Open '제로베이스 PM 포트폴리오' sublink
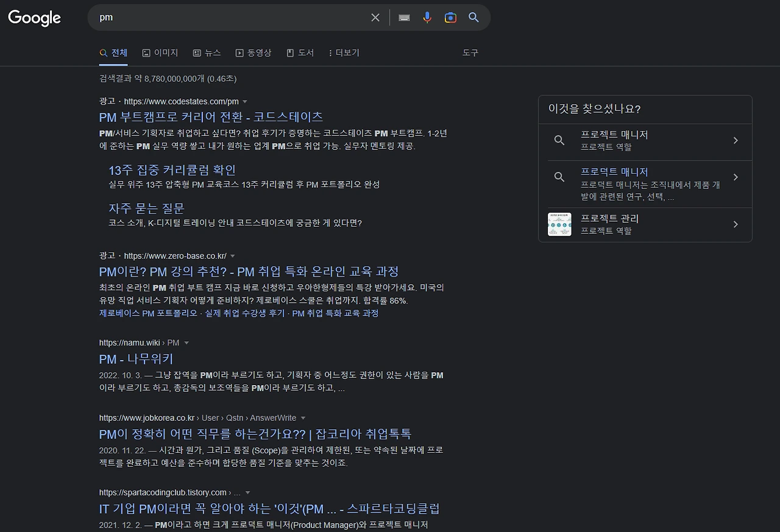This screenshot has width=780, height=532. [148, 313]
